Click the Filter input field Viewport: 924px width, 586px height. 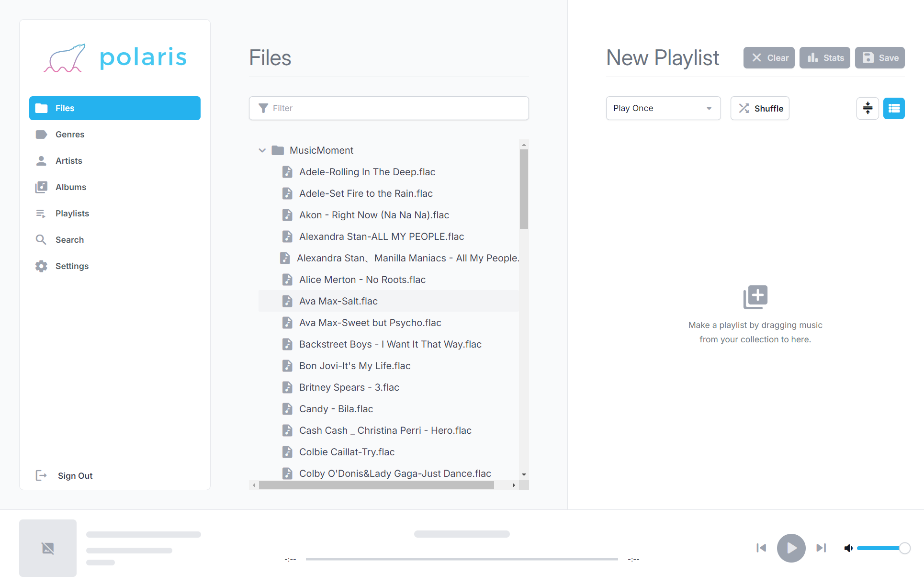[389, 108]
